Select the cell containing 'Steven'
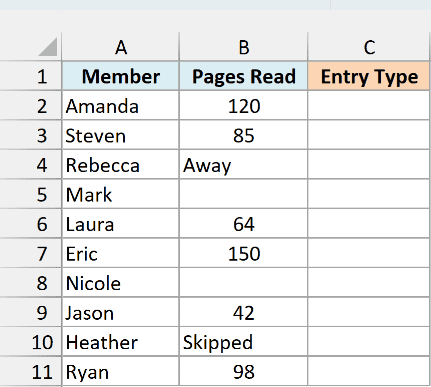Viewport: 431px width, 387px height. (x=121, y=135)
